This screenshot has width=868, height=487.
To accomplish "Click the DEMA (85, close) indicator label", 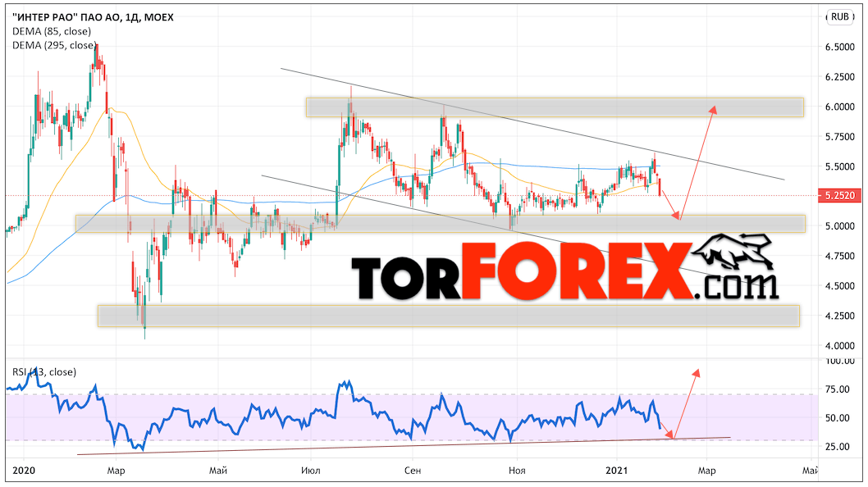I will click(52, 31).
